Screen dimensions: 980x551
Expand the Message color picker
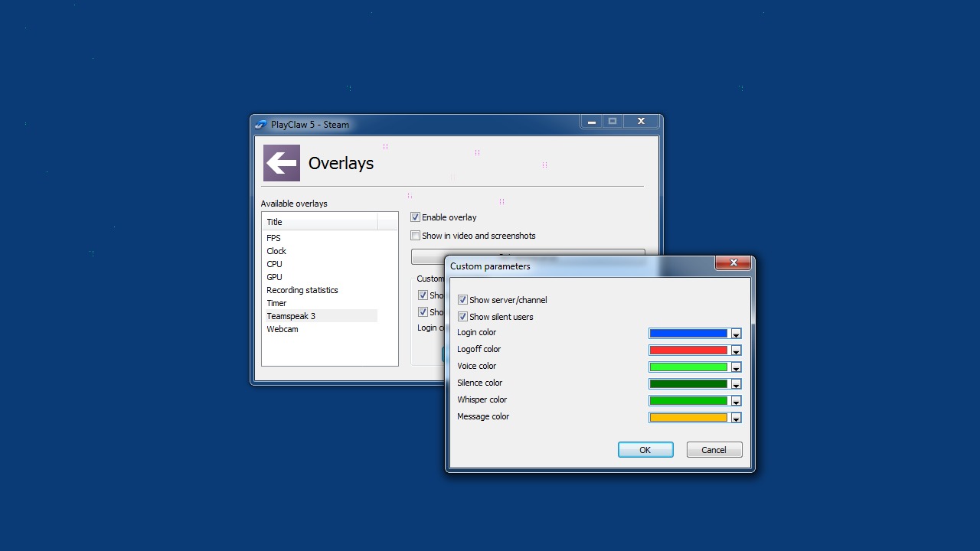tap(735, 417)
